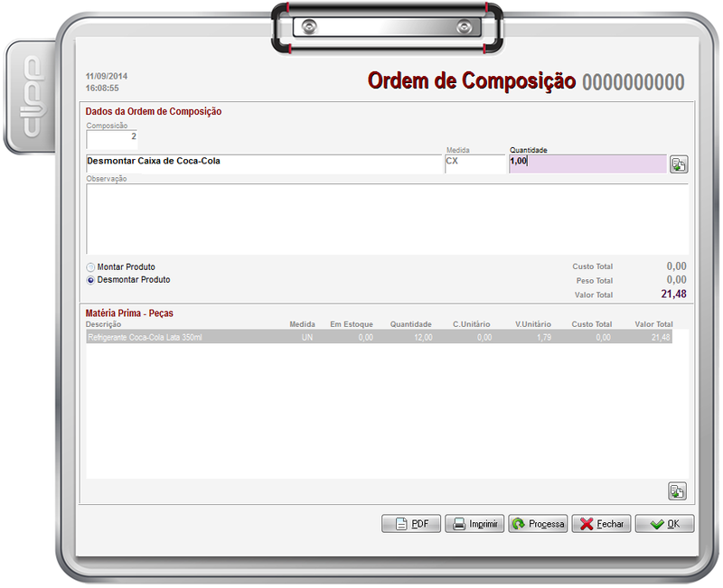Click inside the Observação text area
Screen dimensions: 723x588
(387, 219)
